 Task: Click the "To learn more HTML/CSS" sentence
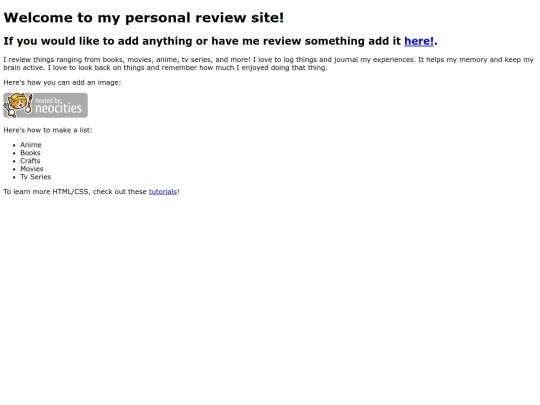pos(91,191)
